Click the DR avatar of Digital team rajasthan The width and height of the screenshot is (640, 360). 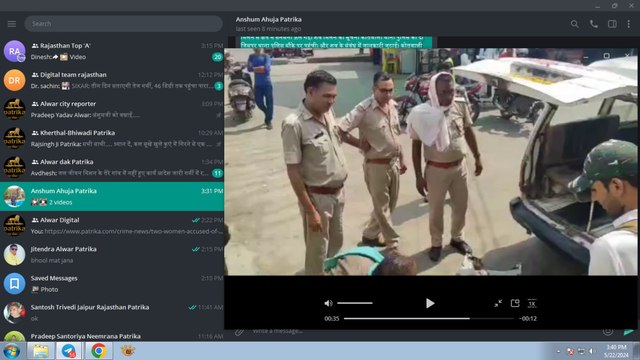tap(14, 80)
